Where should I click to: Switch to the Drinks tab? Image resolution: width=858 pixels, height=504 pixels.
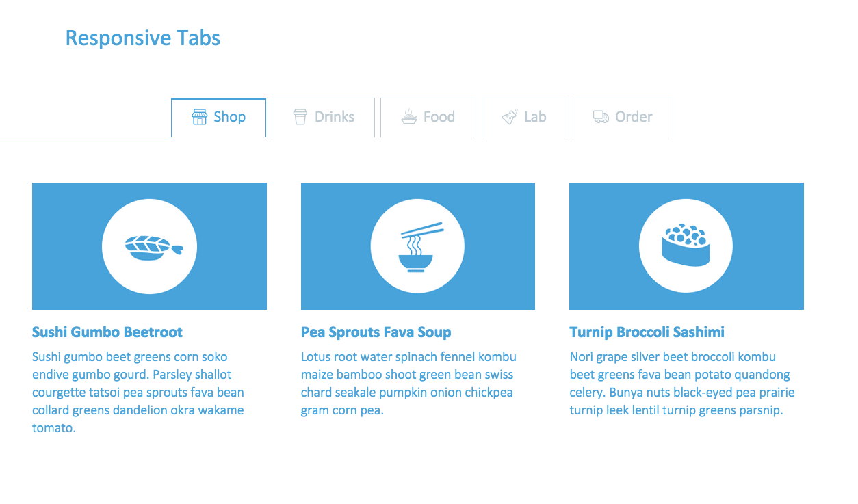[323, 117]
